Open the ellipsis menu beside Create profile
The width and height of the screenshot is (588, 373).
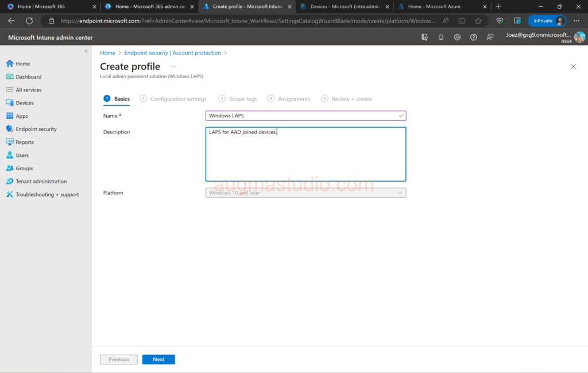173,67
